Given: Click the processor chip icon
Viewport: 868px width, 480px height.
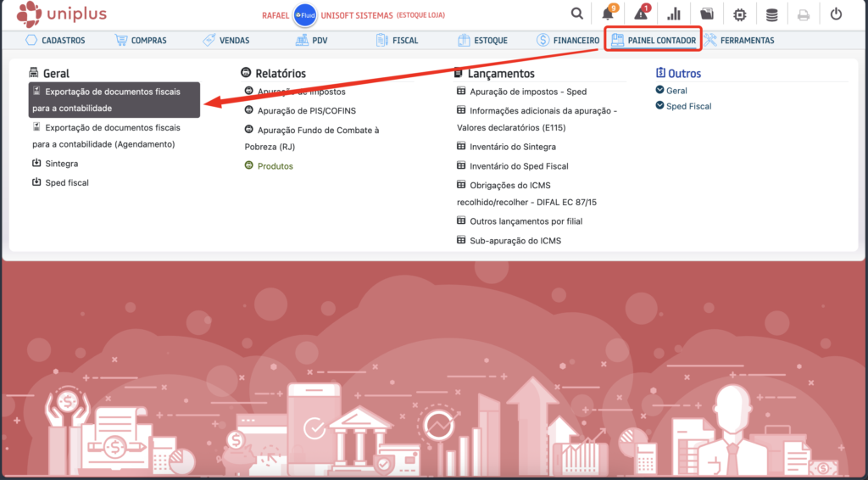Looking at the screenshot, I should pyautogui.click(x=739, y=14).
